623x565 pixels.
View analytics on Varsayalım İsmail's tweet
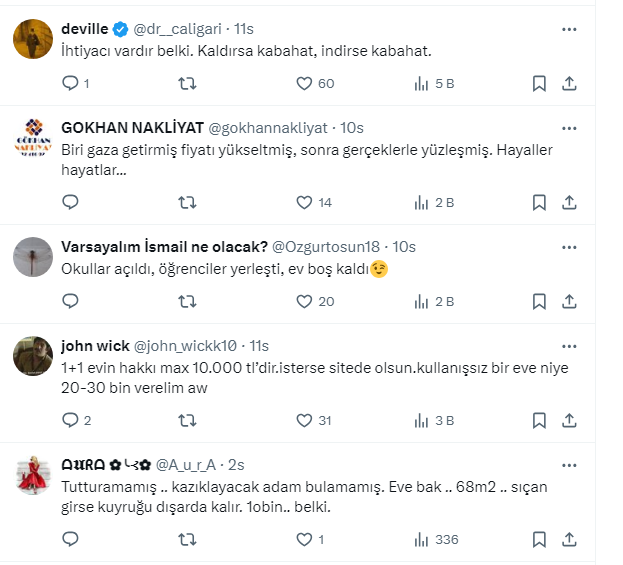[x=420, y=301]
